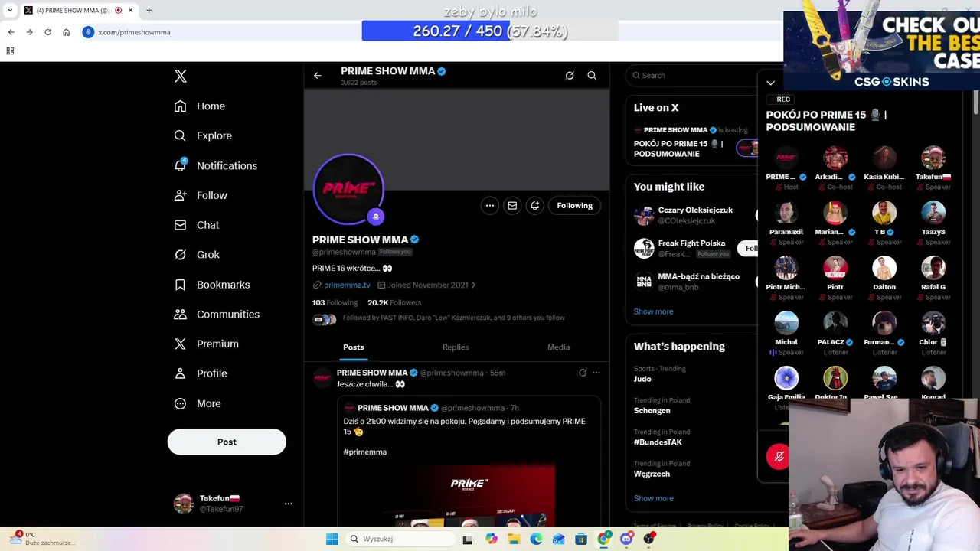
Task: Open Premium in sidebar
Action: [206, 344]
